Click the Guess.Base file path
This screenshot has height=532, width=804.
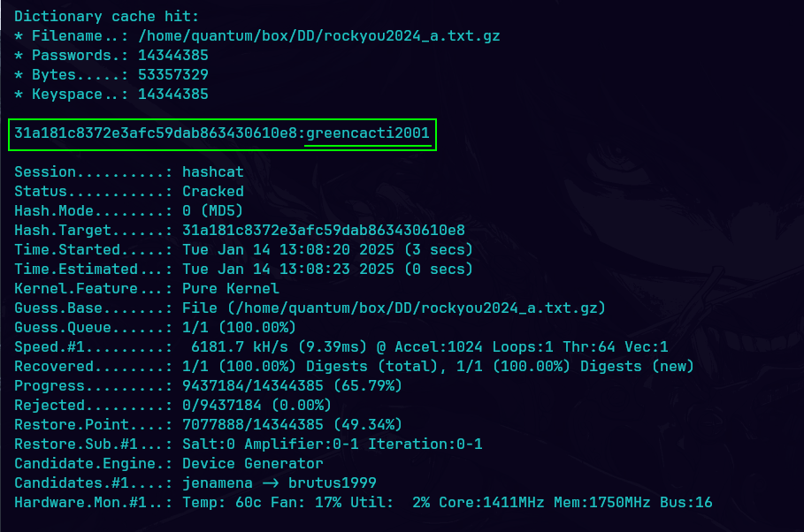[x=394, y=308]
